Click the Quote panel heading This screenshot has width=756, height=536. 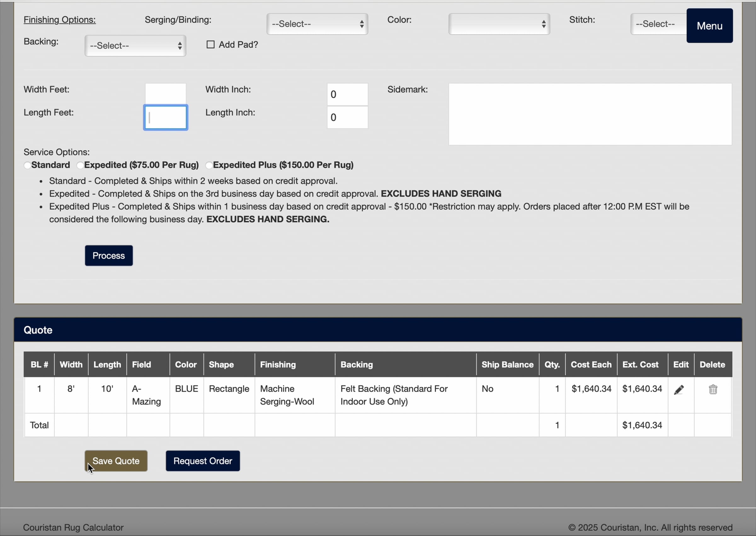tap(38, 330)
